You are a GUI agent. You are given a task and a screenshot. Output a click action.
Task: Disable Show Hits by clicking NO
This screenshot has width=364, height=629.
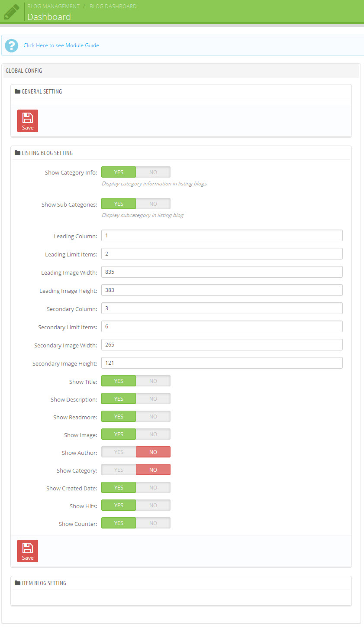coord(153,505)
